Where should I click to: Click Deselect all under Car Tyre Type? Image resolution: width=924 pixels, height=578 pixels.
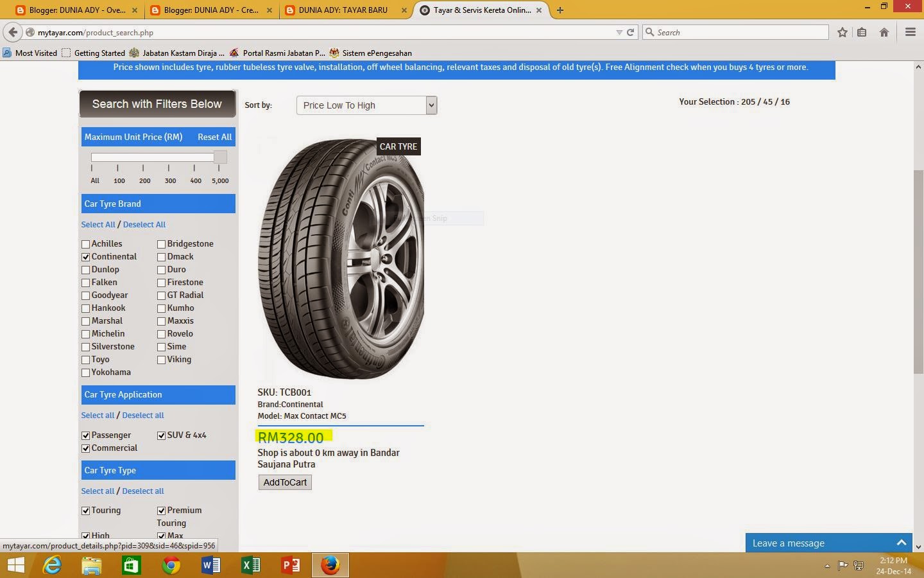[143, 491]
